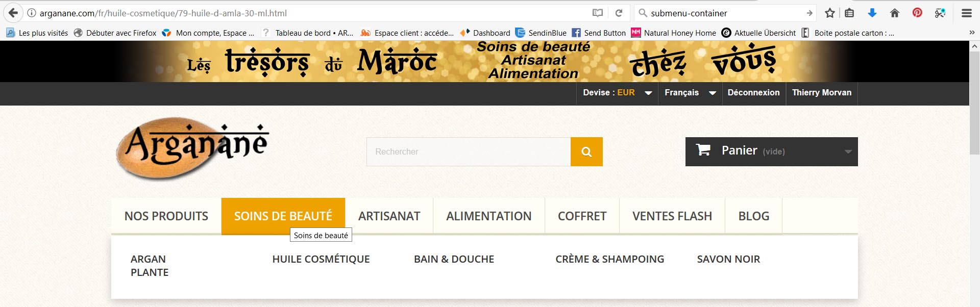
Task: Focus the Rechercher search field
Action: 469,151
